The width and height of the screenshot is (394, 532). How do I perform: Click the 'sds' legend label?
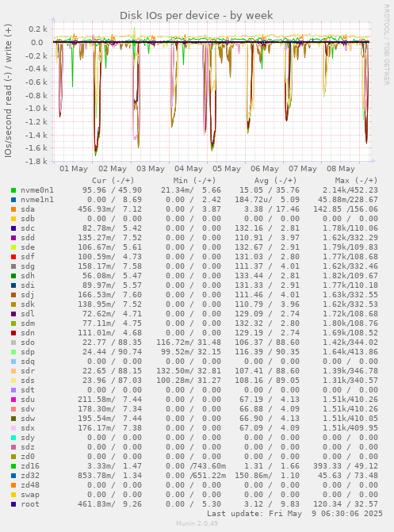28,381
